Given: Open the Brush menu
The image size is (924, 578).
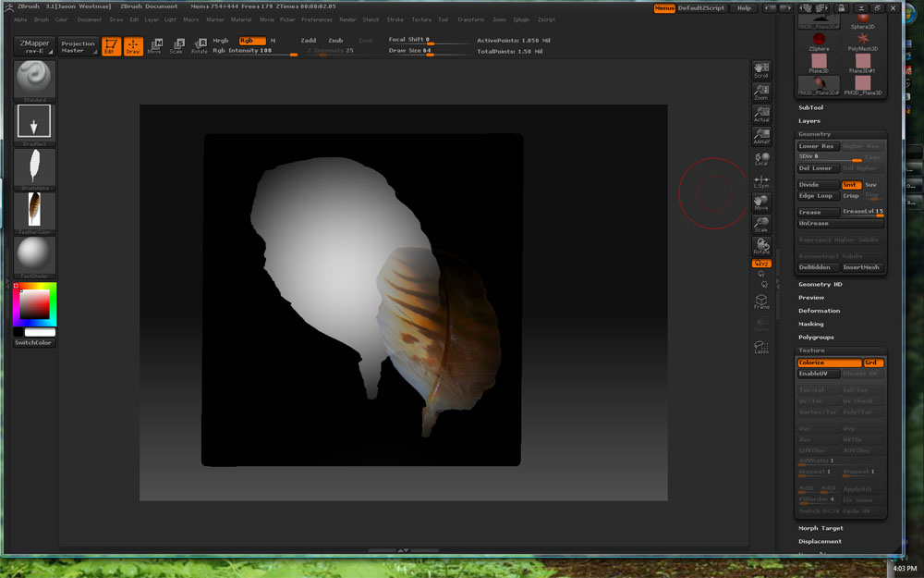Looking at the screenshot, I should [x=42, y=19].
